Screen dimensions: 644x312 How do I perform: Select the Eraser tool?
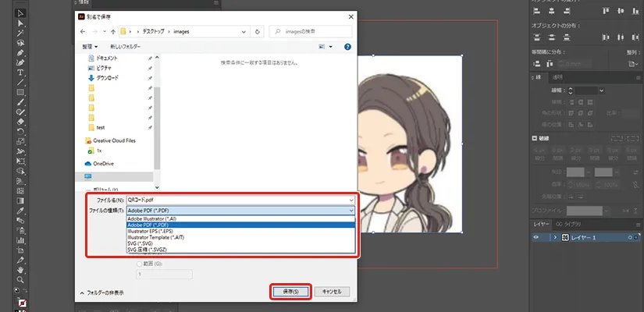(20, 122)
